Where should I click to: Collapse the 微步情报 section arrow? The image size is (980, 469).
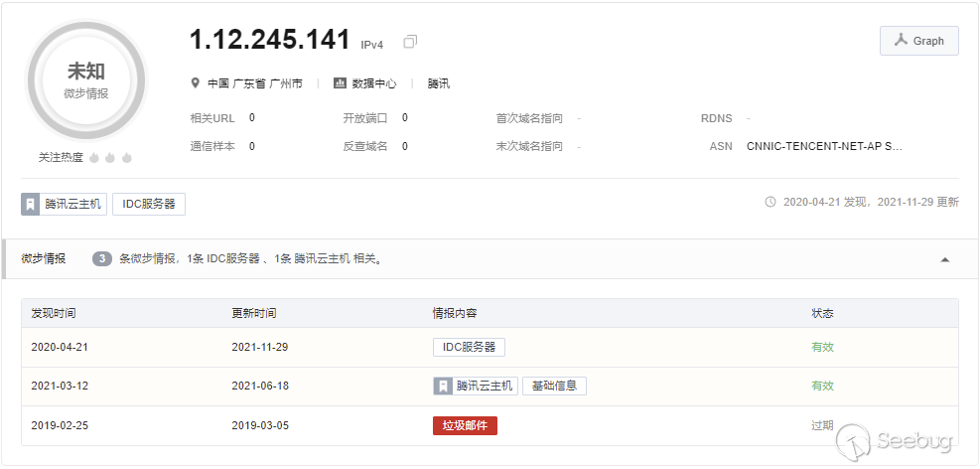click(944, 259)
